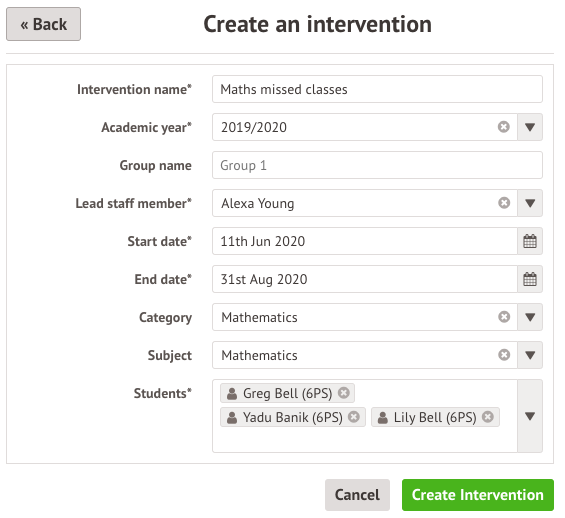Remove Yadu Banik from students
This screenshot has width=565, height=518.
point(354,417)
